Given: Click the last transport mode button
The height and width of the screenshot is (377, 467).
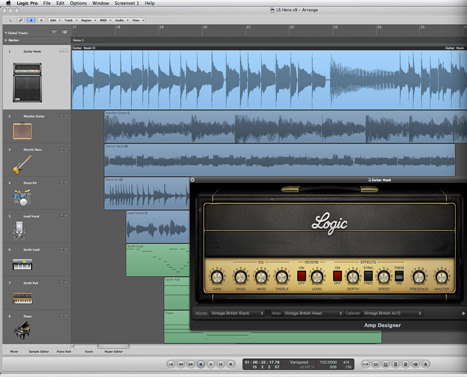Looking at the screenshot, I should pos(426,364).
